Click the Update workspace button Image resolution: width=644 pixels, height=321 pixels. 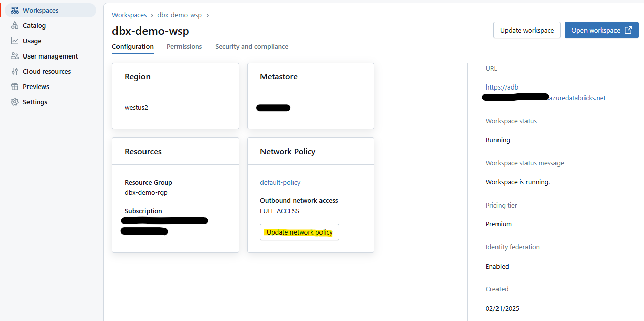[x=526, y=30]
